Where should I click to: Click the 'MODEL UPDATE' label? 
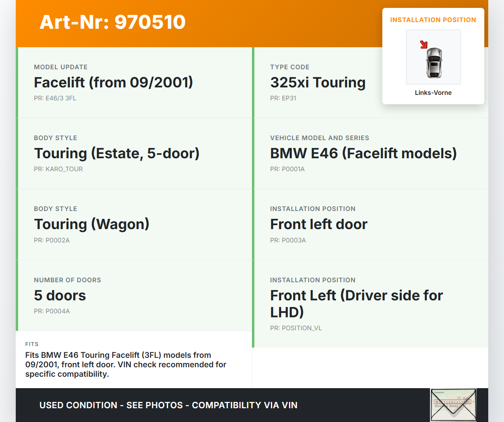click(x=61, y=67)
